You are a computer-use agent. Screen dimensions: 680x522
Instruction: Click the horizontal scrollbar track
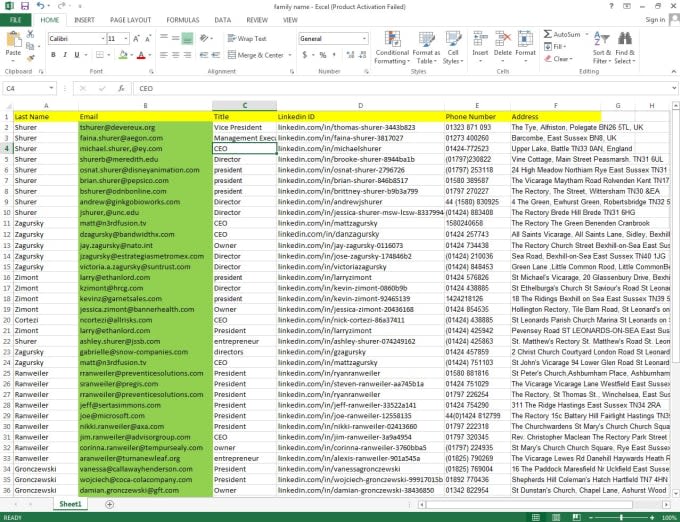[543, 504]
